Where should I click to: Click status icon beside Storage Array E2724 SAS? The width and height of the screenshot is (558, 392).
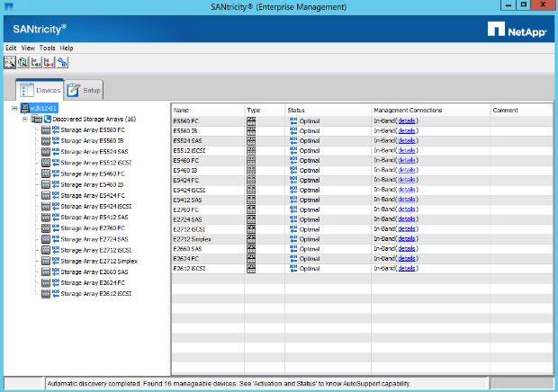[x=56, y=239]
